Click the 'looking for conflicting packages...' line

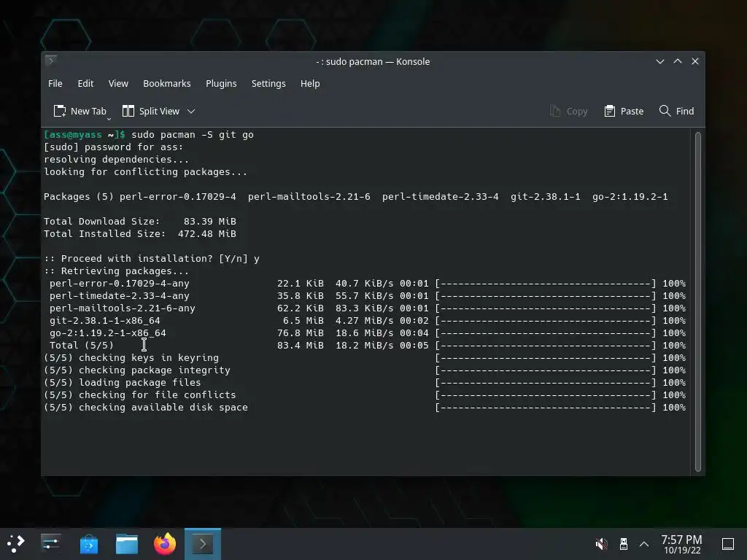(146, 172)
